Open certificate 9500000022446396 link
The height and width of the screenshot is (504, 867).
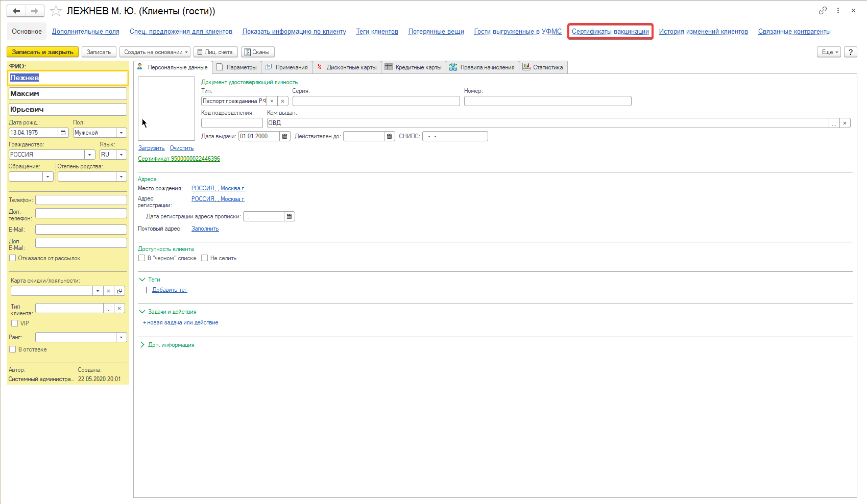179,159
